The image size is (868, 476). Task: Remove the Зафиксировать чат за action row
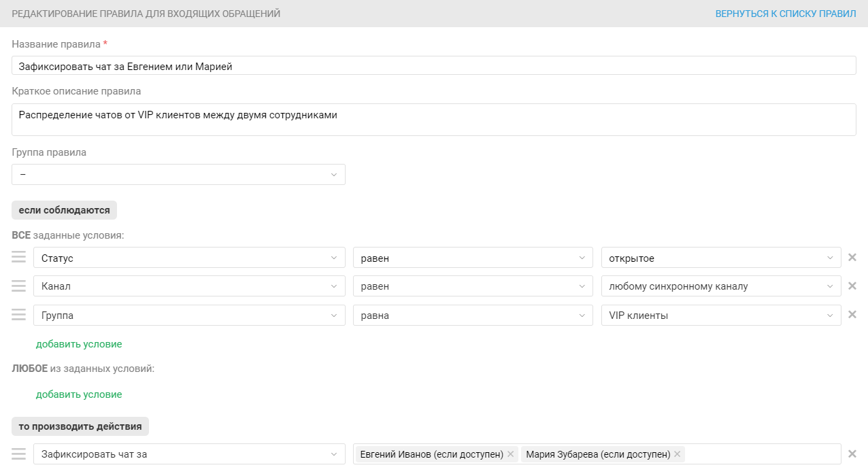tap(852, 454)
